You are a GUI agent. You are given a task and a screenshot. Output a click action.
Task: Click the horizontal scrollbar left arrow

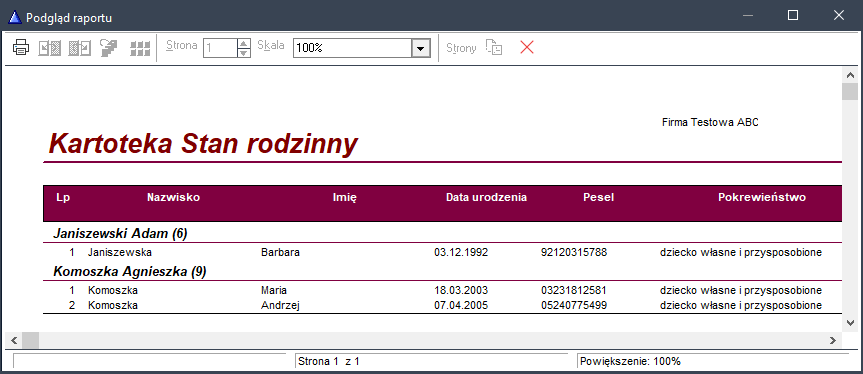[x=14, y=340]
